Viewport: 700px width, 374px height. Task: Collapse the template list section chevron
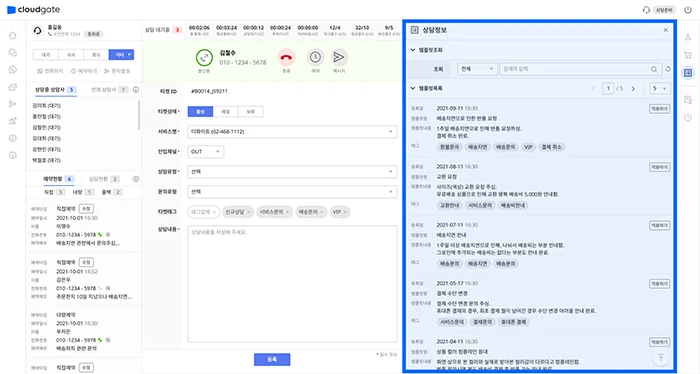tap(413, 88)
